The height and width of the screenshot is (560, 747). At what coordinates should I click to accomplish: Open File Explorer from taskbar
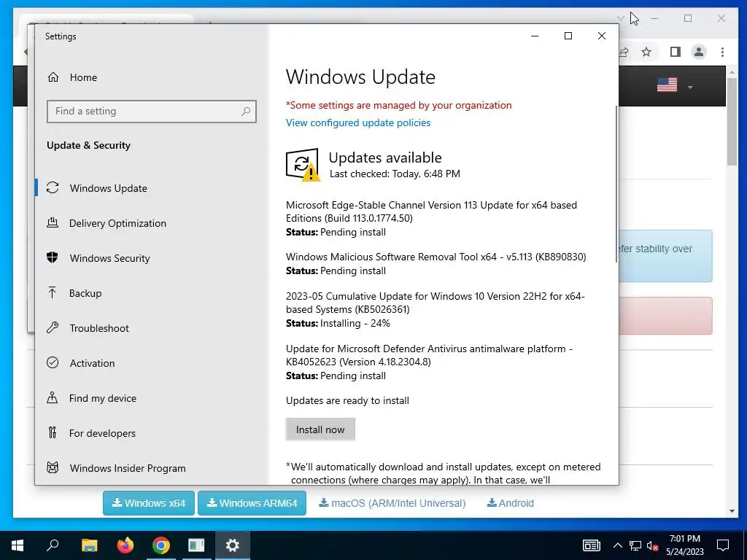click(89, 545)
